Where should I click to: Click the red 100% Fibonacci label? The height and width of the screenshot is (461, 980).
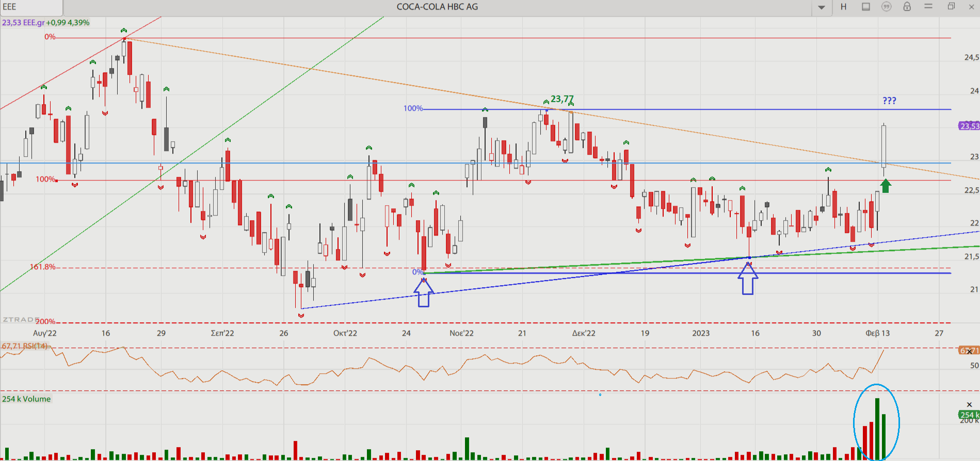(45, 179)
